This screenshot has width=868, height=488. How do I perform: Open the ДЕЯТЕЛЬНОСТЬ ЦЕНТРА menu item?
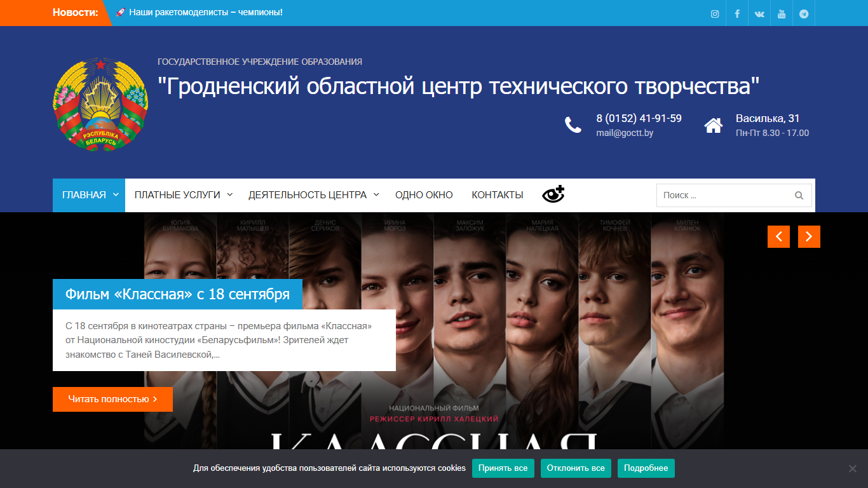click(308, 195)
